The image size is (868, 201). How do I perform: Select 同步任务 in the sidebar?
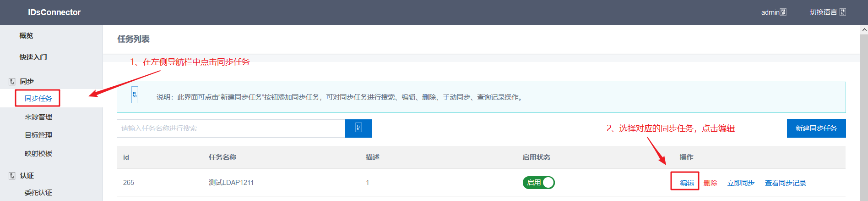click(x=38, y=98)
